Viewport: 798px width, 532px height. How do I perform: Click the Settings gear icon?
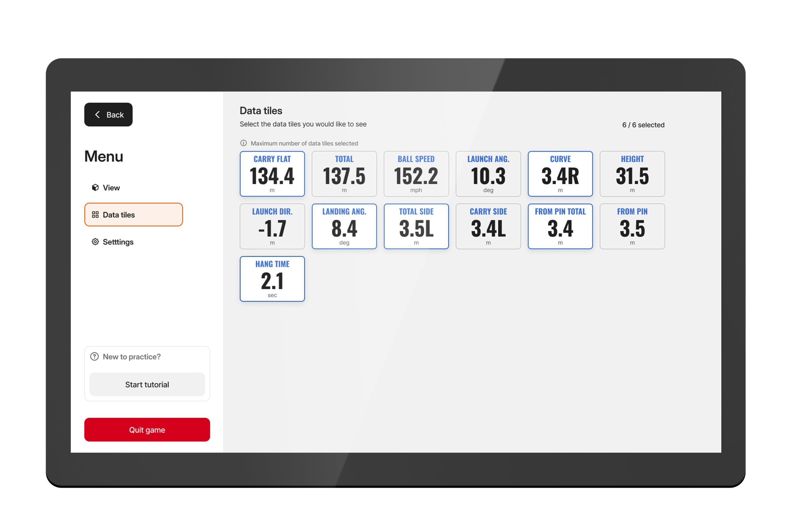tap(95, 242)
